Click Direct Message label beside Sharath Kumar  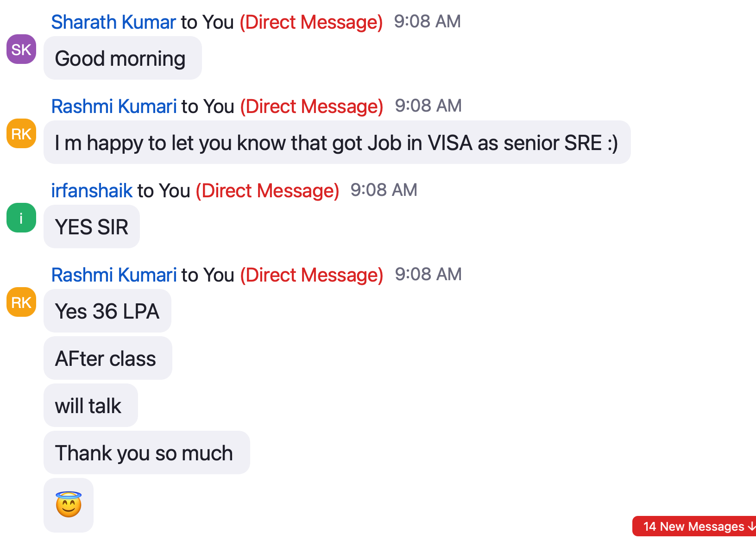coord(311,22)
